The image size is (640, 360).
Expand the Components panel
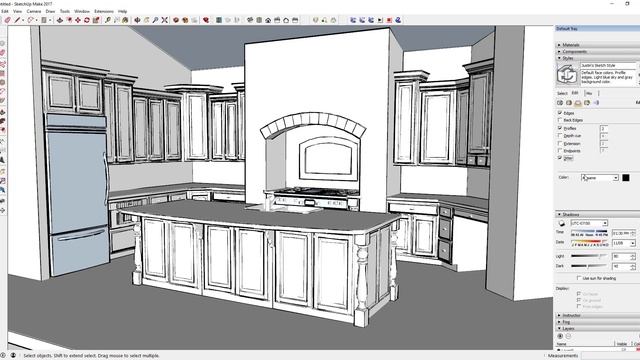point(598,52)
